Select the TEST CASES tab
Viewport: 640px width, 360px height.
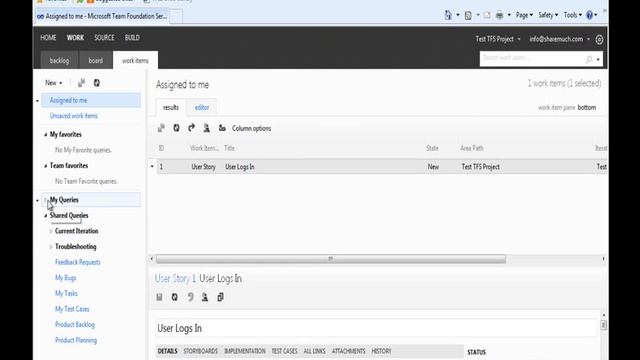(x=284, y=351)
